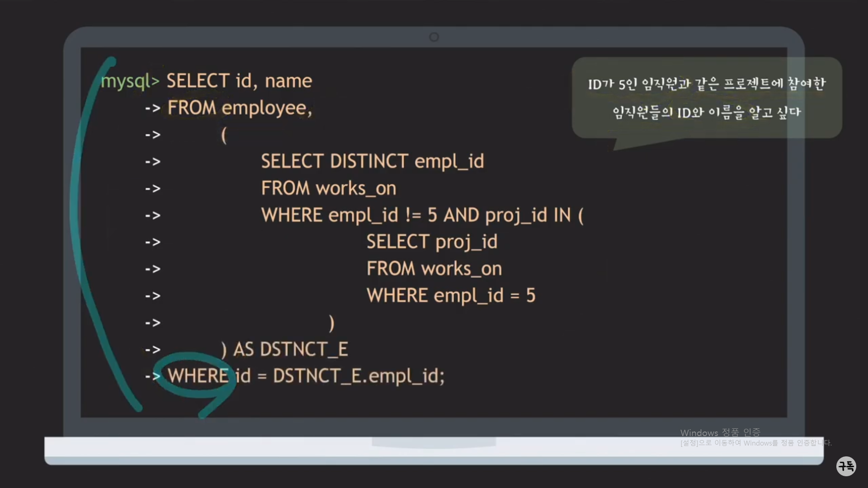
Task: Click 'SELECT id, name' text
Action: pyautogui.click(x=239, y=81)
